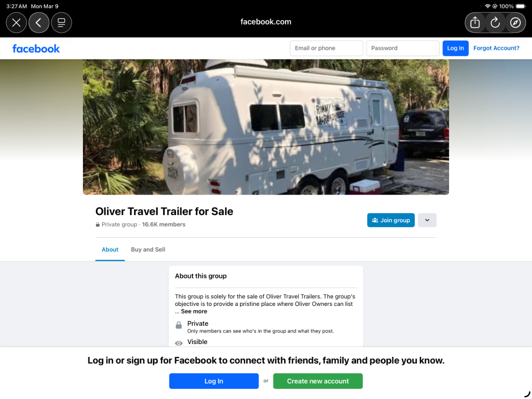Focus the Email or phone field

coord(326,48)
